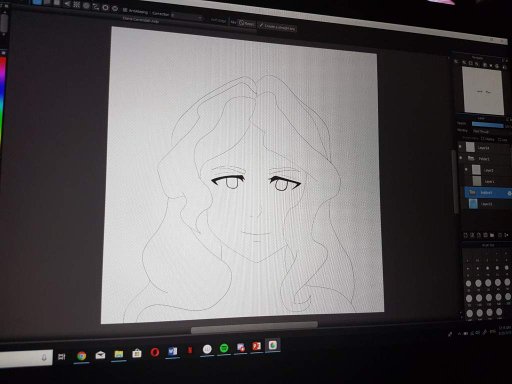
Task: Toggle the AntiAliasing checkbox
Action: pos(125,10)
